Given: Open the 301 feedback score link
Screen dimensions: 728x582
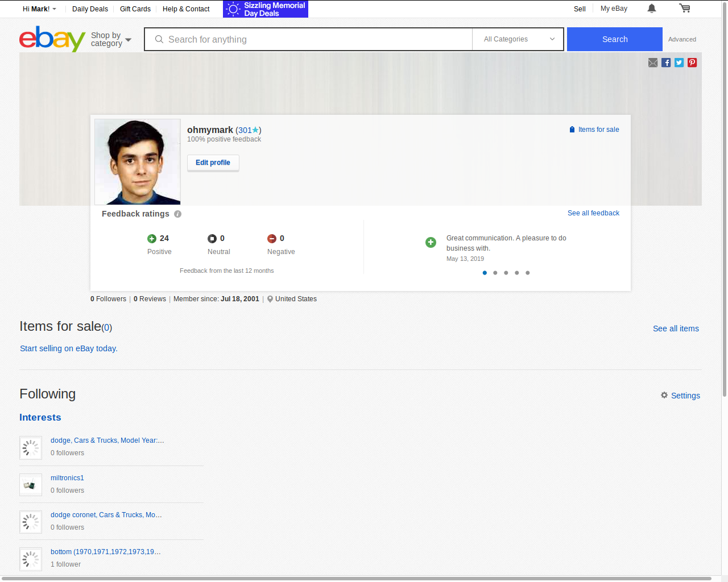Looking at the screenshot, I should 245,130.
